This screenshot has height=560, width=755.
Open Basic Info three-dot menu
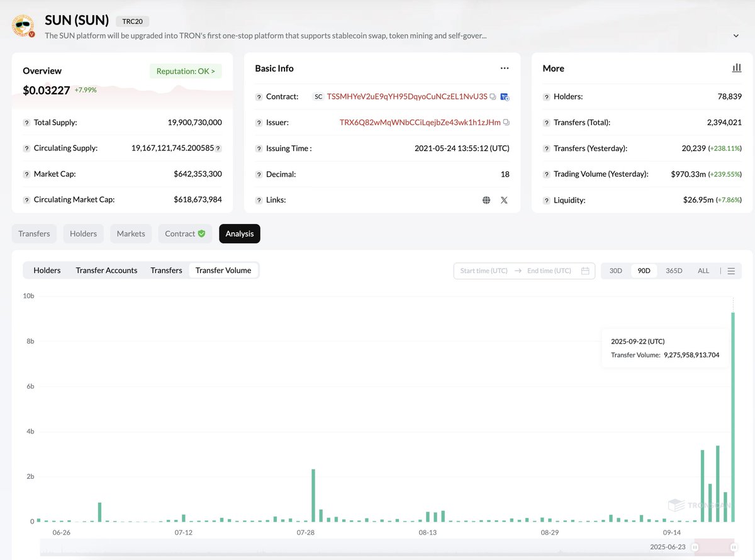coord(504,68)
